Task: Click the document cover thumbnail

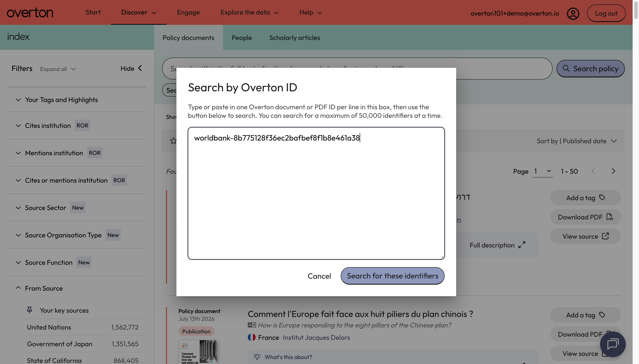Action: tap(198, 352)
